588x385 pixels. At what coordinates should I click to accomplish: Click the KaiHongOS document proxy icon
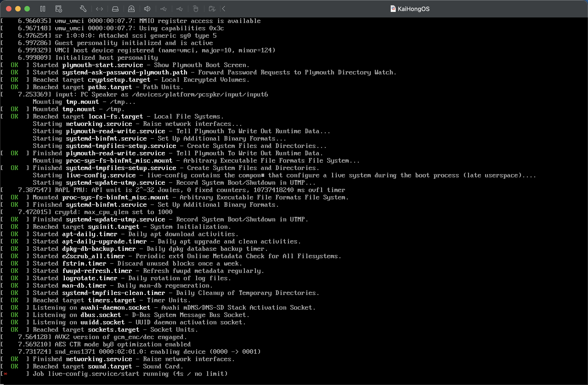click(393, 9)
